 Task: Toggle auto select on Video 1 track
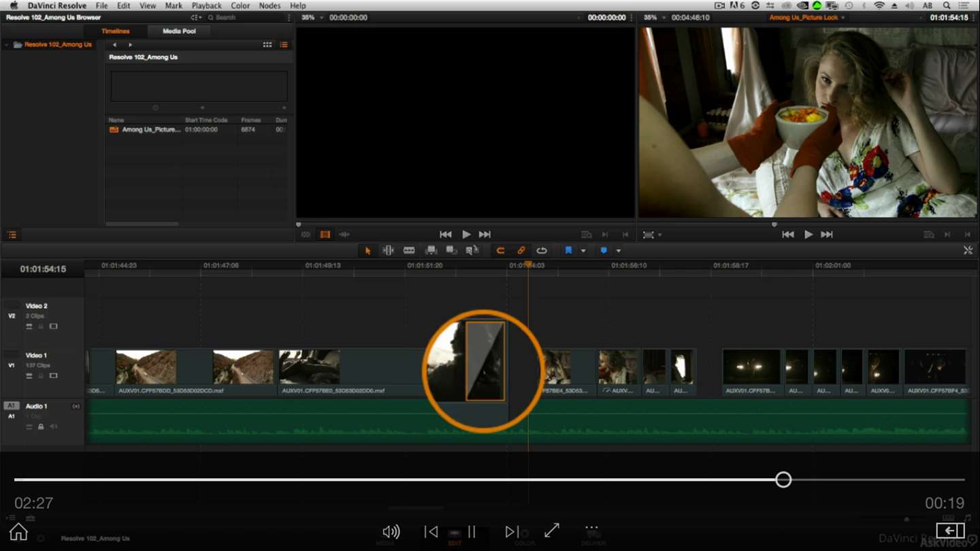pos(29,375)
